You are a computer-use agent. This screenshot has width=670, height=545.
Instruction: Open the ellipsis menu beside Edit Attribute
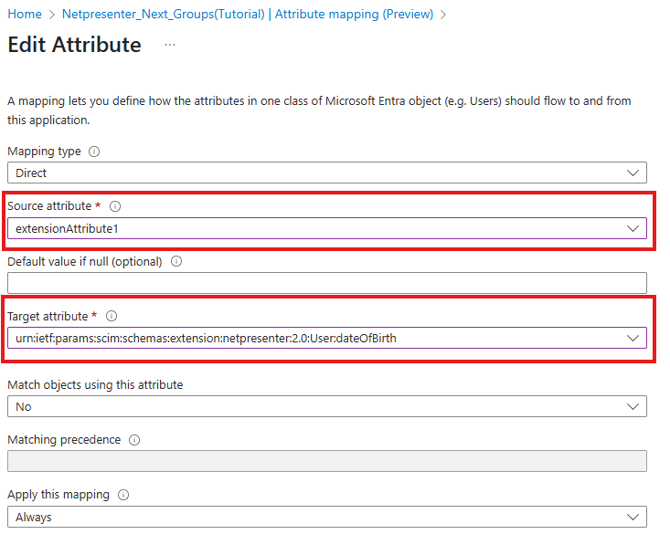[170, 46]
